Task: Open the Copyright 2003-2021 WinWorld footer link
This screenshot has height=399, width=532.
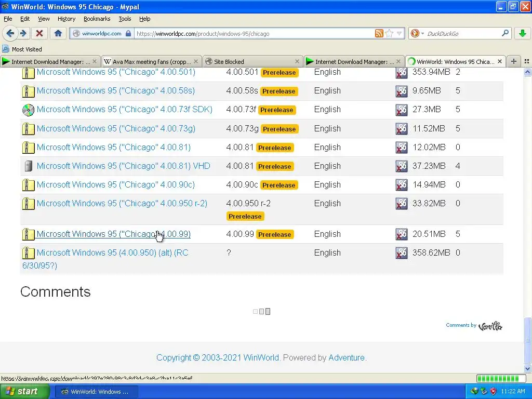Action: pyautogui.click(x=218, y=357)
